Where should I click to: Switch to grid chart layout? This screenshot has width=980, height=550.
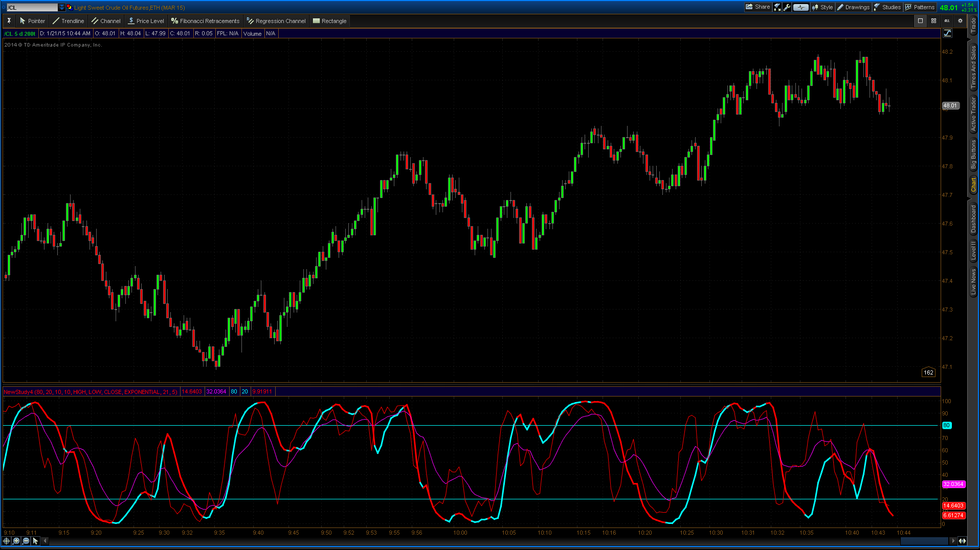pyautogui.click(x=933, y=21)
